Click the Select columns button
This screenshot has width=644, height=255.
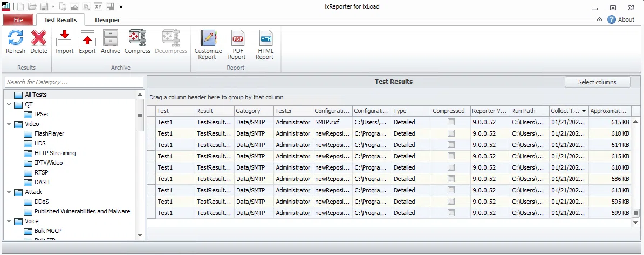[x=597, y=82]
